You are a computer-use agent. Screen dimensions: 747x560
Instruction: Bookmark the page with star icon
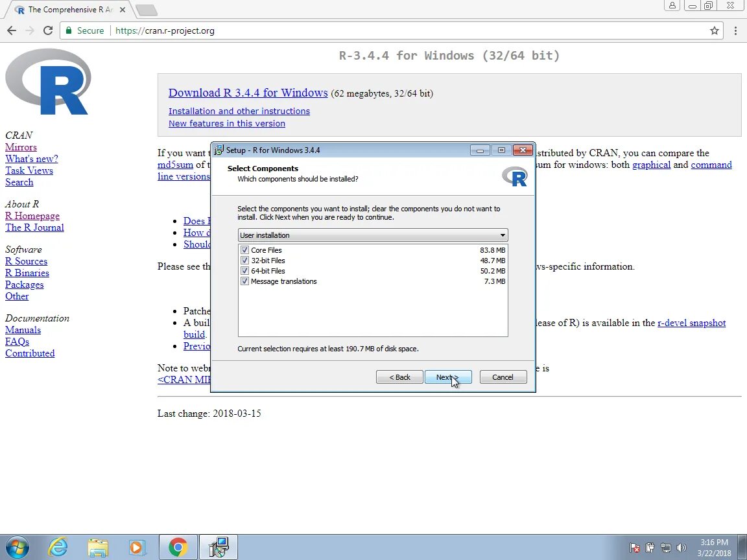coord(714,30)
